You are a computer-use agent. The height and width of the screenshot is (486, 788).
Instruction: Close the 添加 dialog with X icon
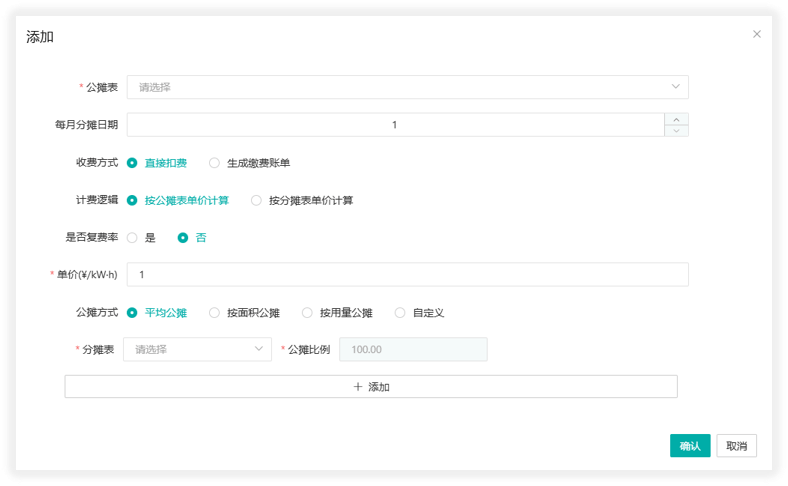[757, 34]
